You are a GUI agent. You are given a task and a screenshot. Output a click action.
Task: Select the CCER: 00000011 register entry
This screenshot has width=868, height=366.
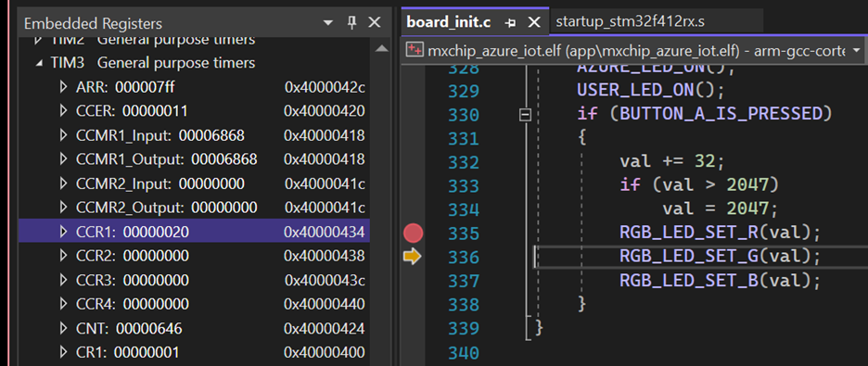(x=132, y=111)
